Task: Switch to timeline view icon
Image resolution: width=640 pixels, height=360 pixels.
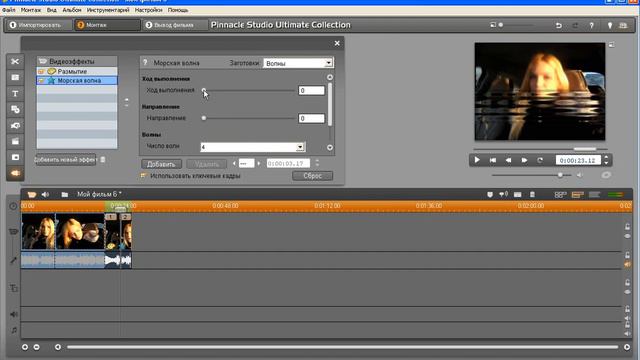Action: (577, 195)
